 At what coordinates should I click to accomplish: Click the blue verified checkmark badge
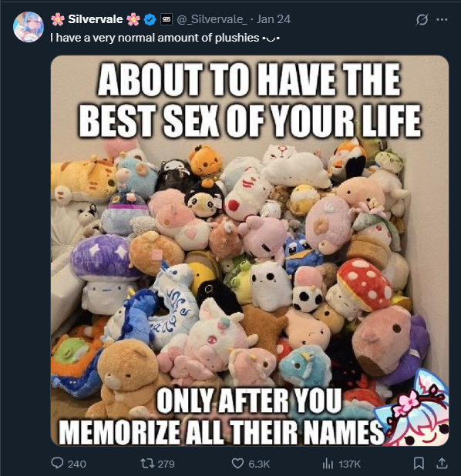click(x=150, y=19)
